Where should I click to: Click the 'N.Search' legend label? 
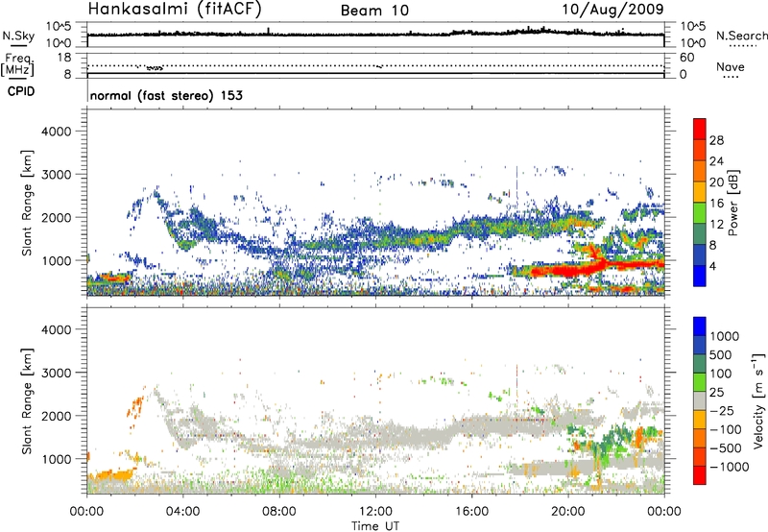pos(741,36)
